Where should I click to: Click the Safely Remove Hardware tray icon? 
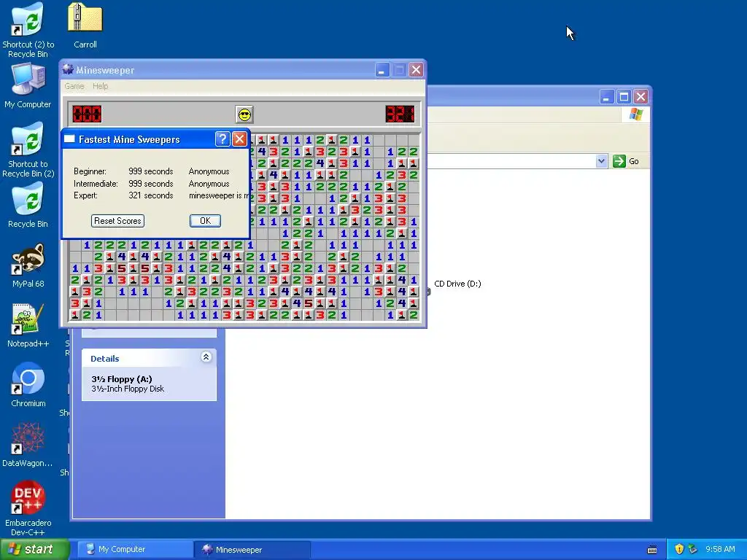click(692, 549)
